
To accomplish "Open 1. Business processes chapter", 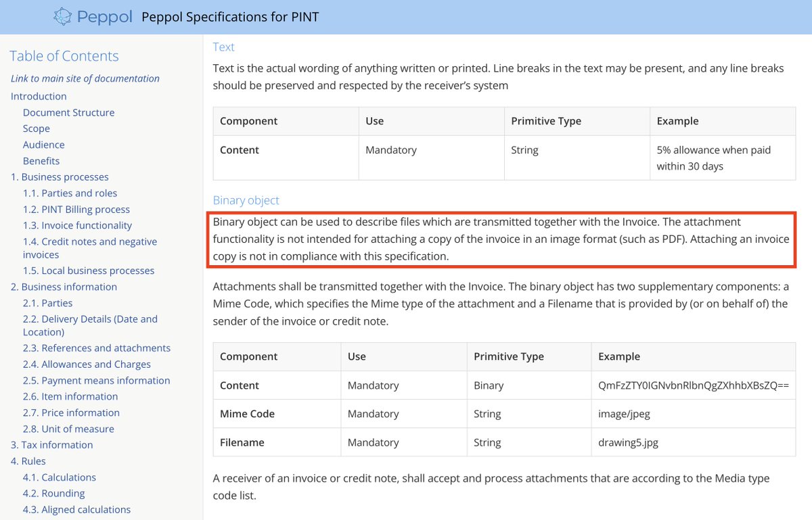I will click(x=60, y=177).
